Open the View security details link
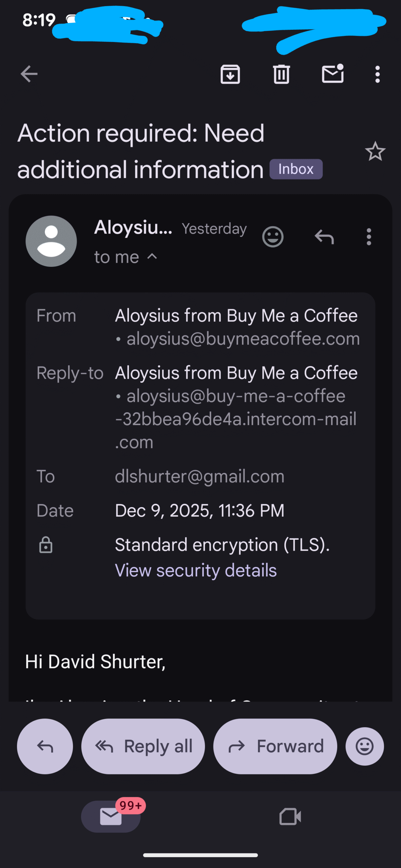Screen dimensions: 401x868 (x=196, y=570)
